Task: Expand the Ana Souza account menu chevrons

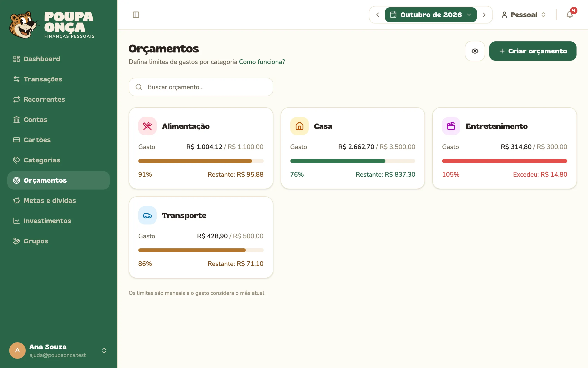Action: coord(104,351)
